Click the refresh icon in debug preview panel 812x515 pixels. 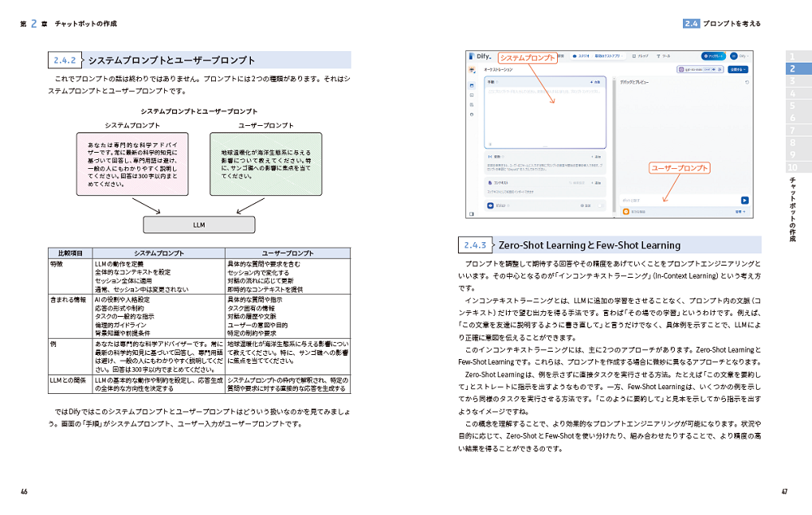click(x=746, y=82)
